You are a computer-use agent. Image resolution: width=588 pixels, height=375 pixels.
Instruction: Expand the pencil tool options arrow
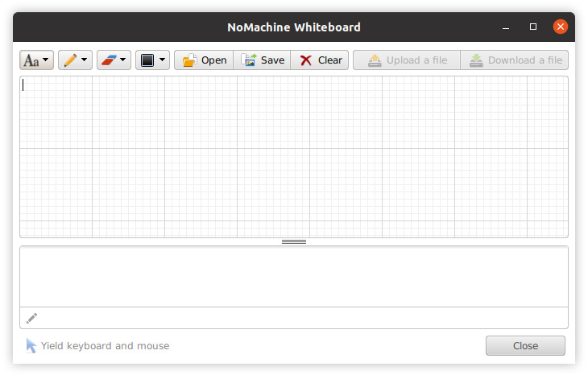(x=85, y=60)
